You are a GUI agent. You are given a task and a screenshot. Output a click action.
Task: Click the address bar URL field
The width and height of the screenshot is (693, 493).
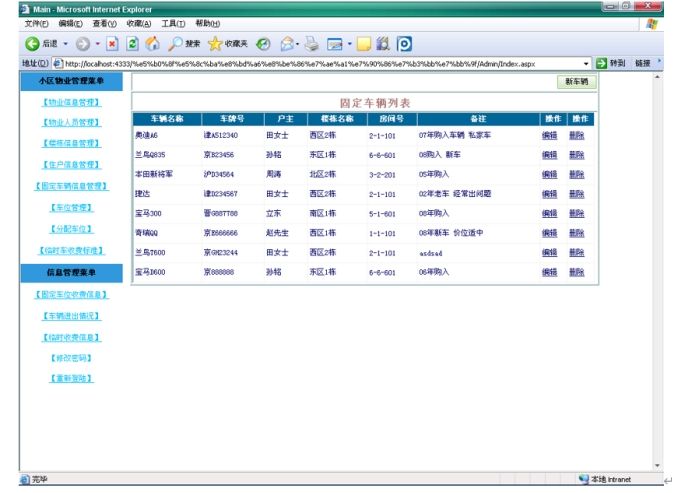(x=322, y=64)
